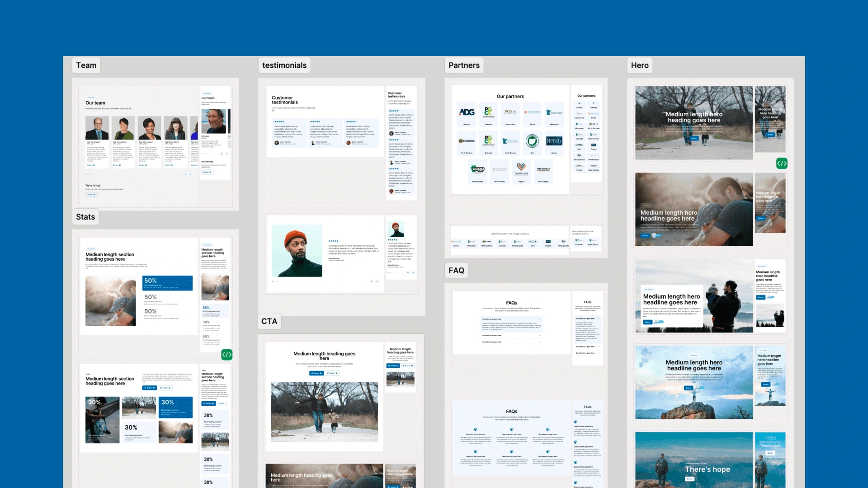Click the blue highlighted 50% stat card
Viewport: 868px width, 488px height.
pyautogui.click(x=167, y=283)
